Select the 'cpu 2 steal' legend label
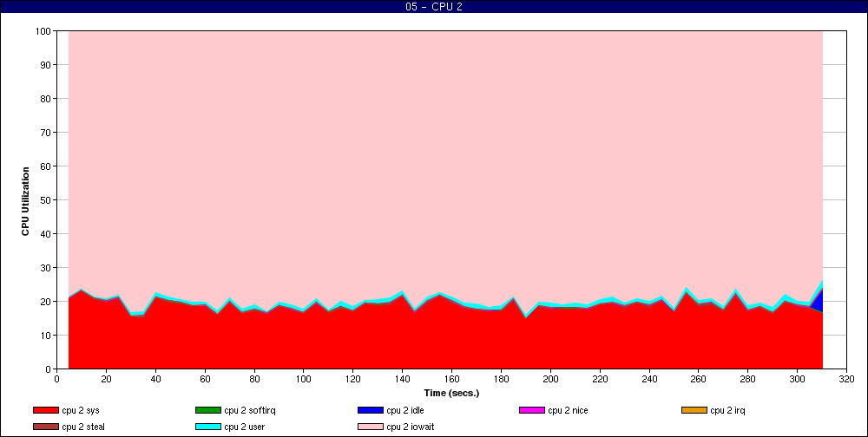This screenshot has height=437, width=868. coord(83,427)
